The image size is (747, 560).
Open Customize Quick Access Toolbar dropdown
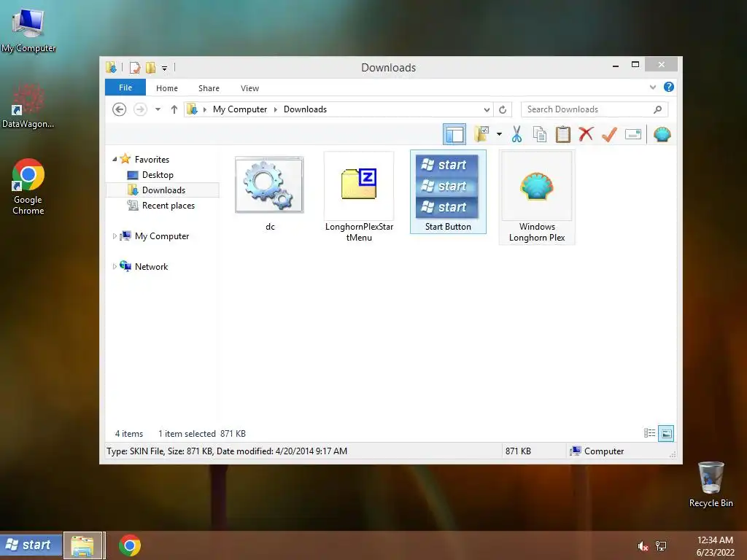(164, 68)
